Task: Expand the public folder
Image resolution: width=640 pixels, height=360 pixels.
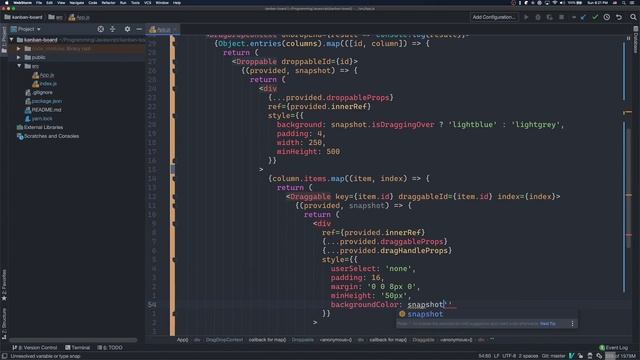Action: point(18,57)
